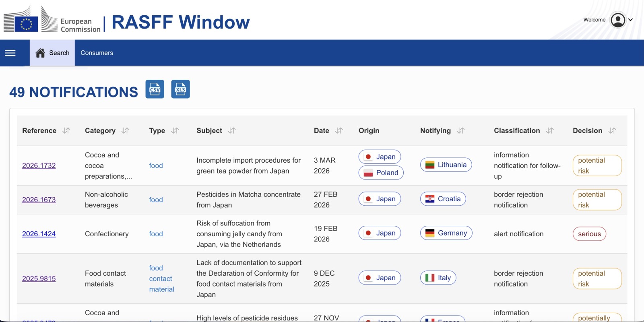Sort table by Reference column

66,130
